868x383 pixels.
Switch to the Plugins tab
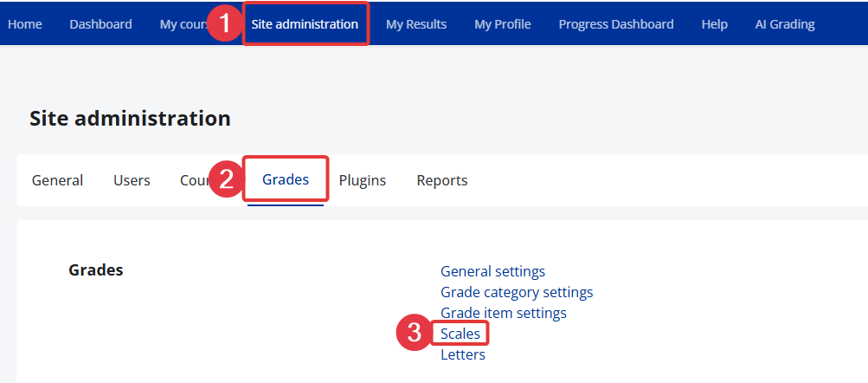(362, 180)
